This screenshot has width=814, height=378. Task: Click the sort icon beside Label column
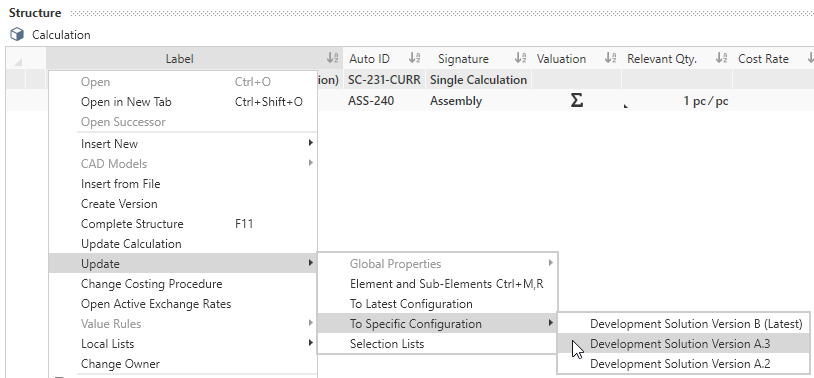pyautogui.click(x=333, y=58)
